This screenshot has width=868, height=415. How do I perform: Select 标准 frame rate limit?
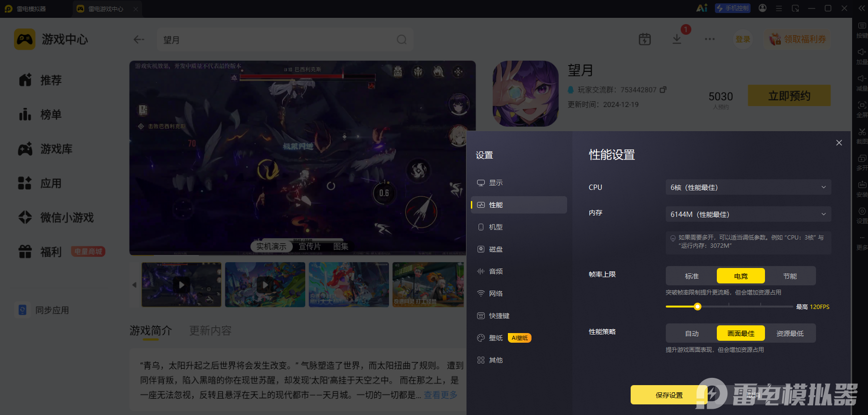coord(692,276)
